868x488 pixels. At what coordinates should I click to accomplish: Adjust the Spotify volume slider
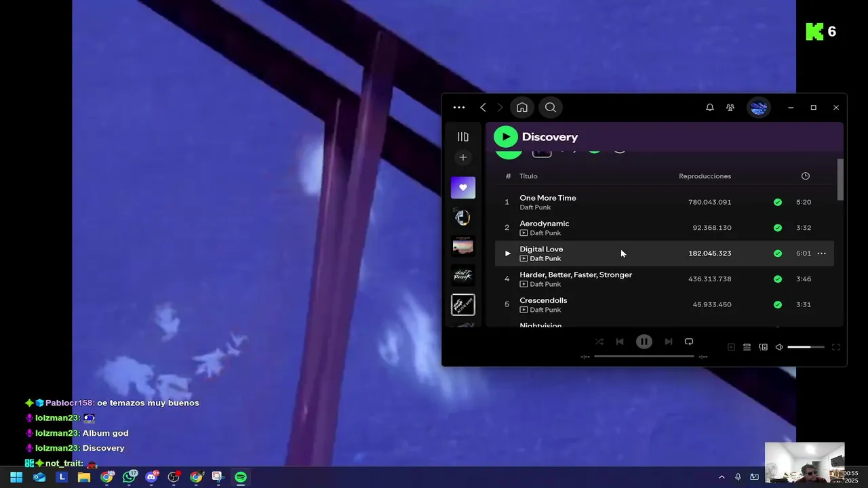pyautogui.click(x=806, y=347)
